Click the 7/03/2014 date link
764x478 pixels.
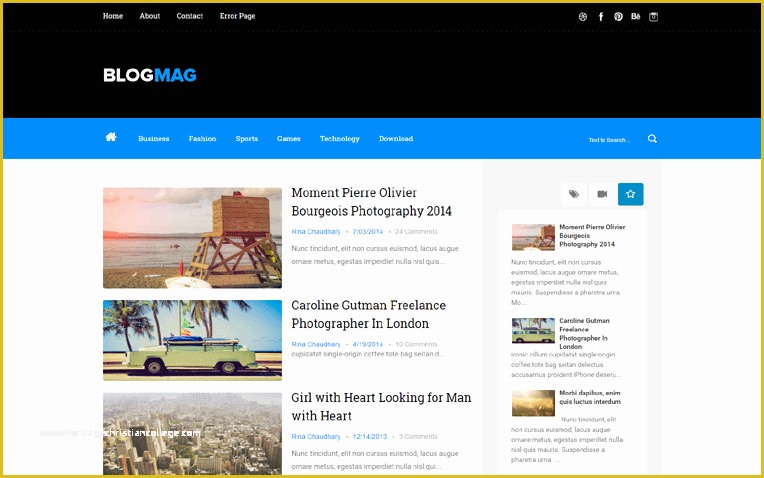(x=367, y=231)
